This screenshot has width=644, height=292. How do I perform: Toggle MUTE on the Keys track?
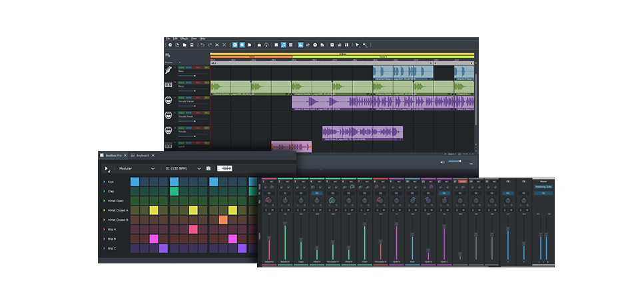tap(188, 83)
